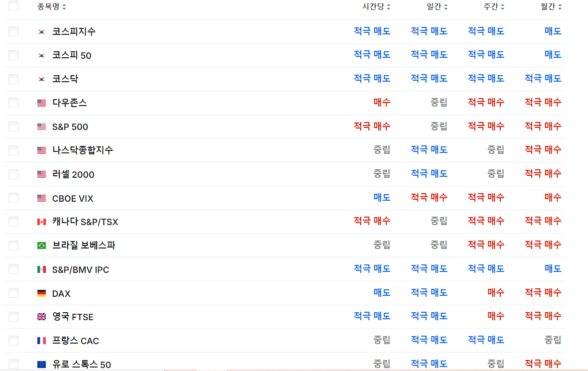Click the Canada flag beside 캐나다 S&P/TSX

(x=42, y=222)
